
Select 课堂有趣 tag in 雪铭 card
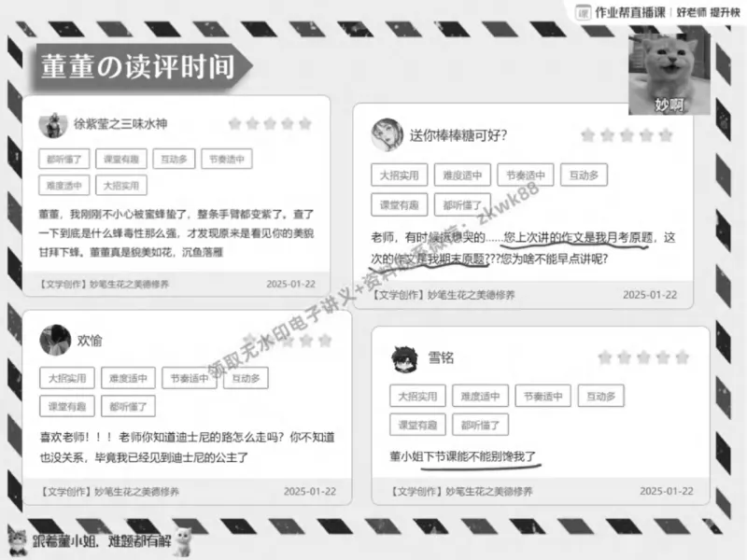pos(417,425)
